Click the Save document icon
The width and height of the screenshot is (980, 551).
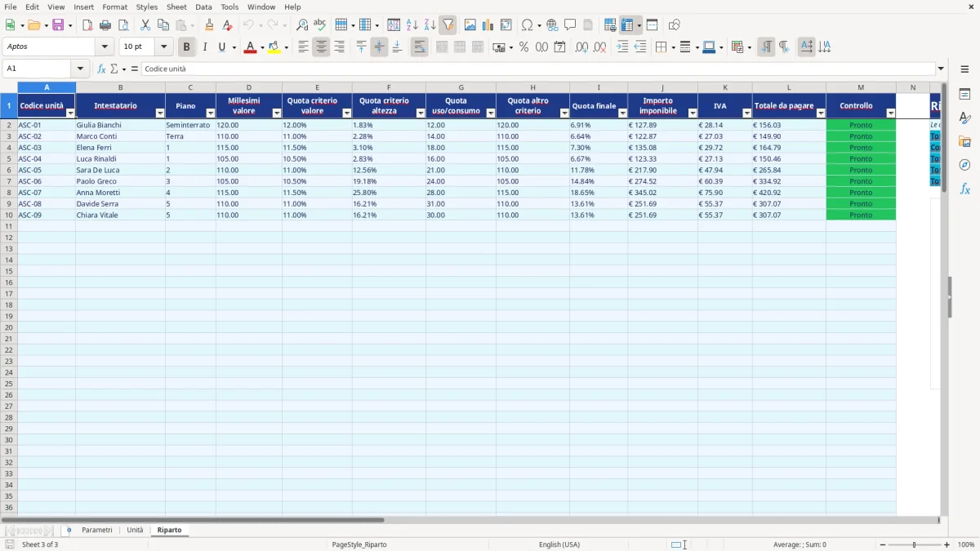[x=58, y=25]
